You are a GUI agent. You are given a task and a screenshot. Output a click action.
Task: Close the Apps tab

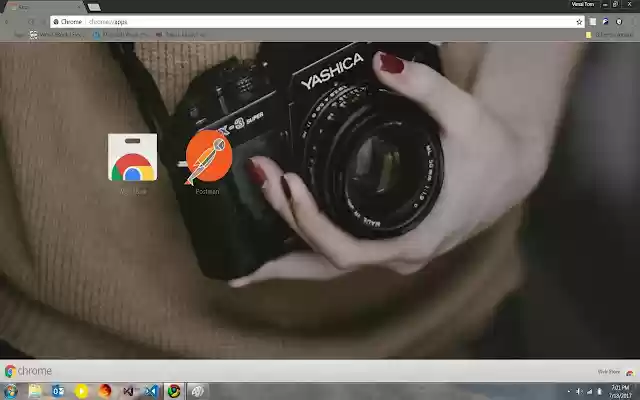click(x=79, y=7)
